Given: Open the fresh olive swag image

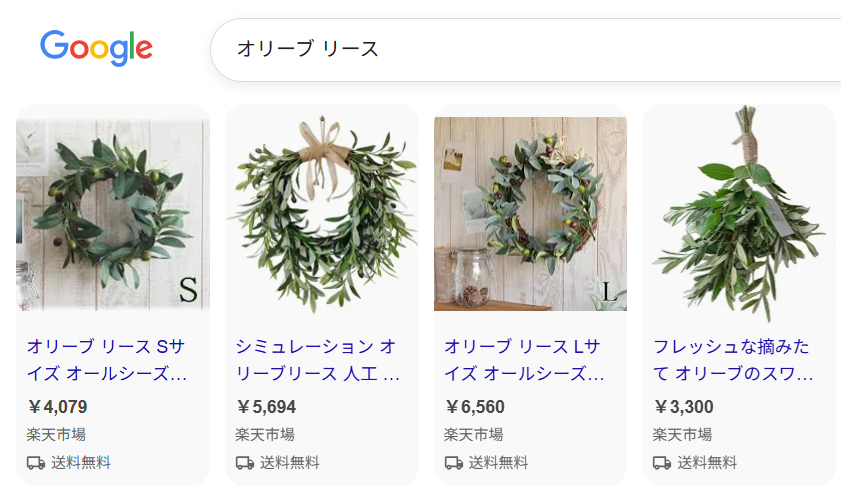Looking at the screenshot, I should click(739, 214).
